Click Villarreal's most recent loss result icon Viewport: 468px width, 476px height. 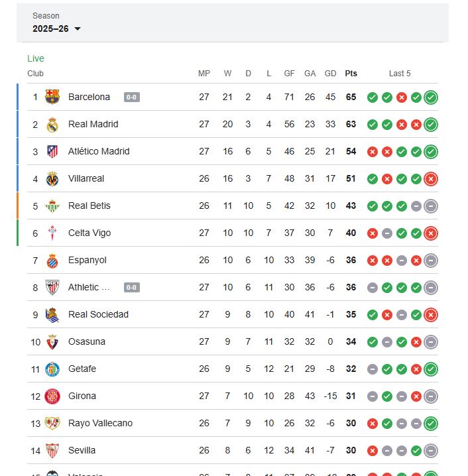pyautogui.click(x=431, y=178)
